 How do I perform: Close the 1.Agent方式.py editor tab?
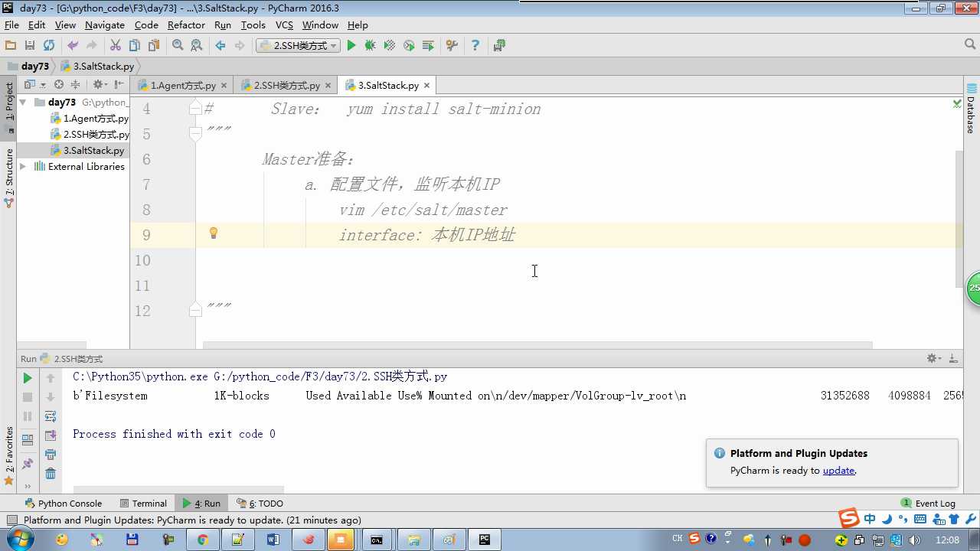coord(224,86)
